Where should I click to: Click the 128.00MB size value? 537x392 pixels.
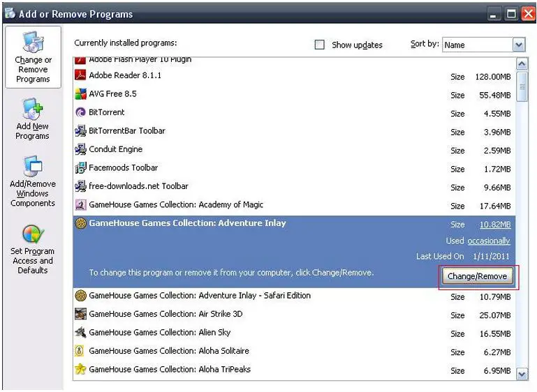pyautogui.click(x=493, y=77)
